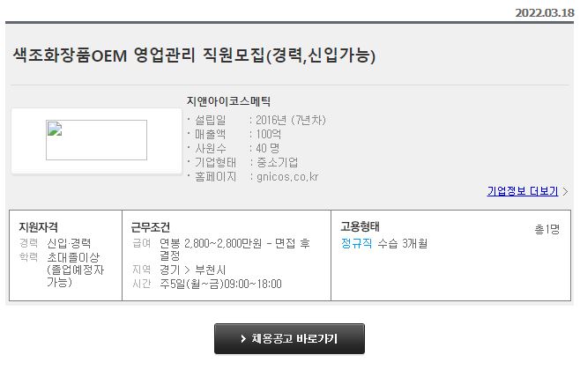Viewport: 580px width, 392px height.
Task: Click the location text 경기 > 부천시
Action: 192,270
